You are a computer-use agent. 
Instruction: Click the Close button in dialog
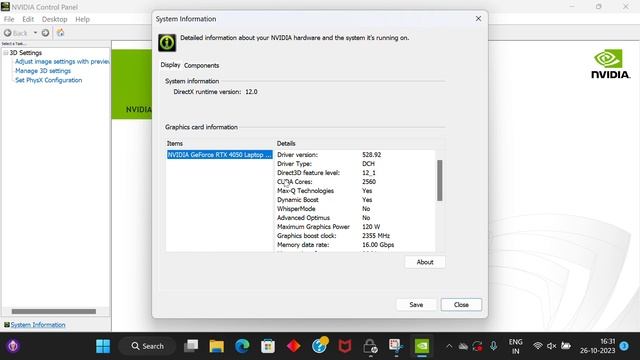pos(461,305)
